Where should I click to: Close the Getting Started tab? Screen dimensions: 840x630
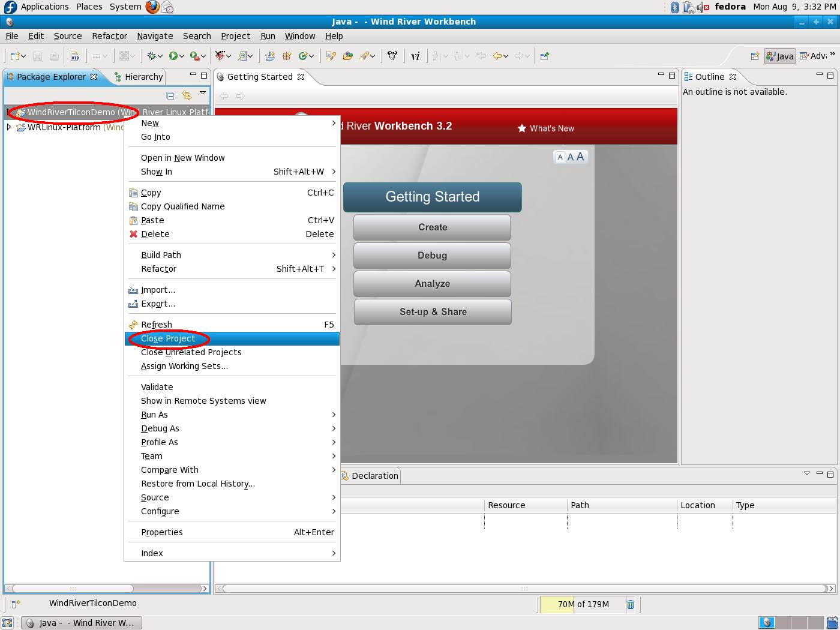point(301,77)
